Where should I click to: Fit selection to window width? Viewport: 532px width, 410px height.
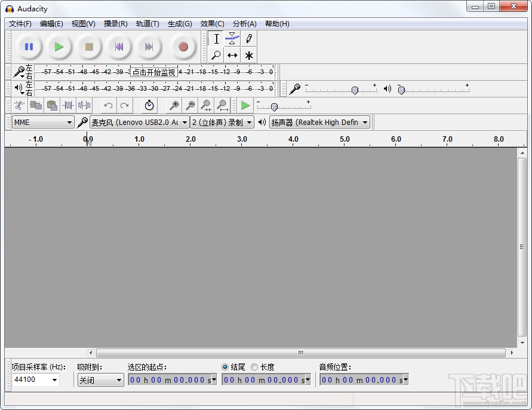[206, 106]
